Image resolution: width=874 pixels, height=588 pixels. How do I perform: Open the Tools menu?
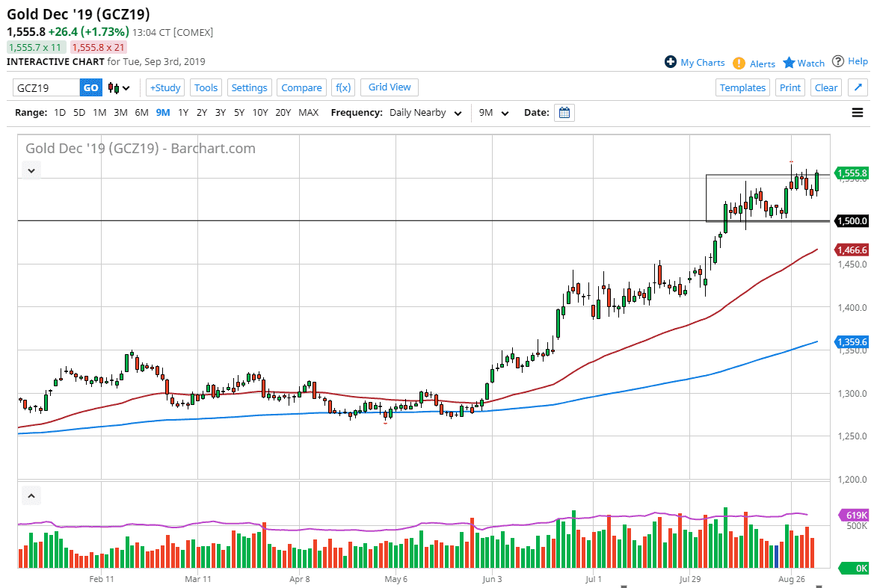(206, 87)
